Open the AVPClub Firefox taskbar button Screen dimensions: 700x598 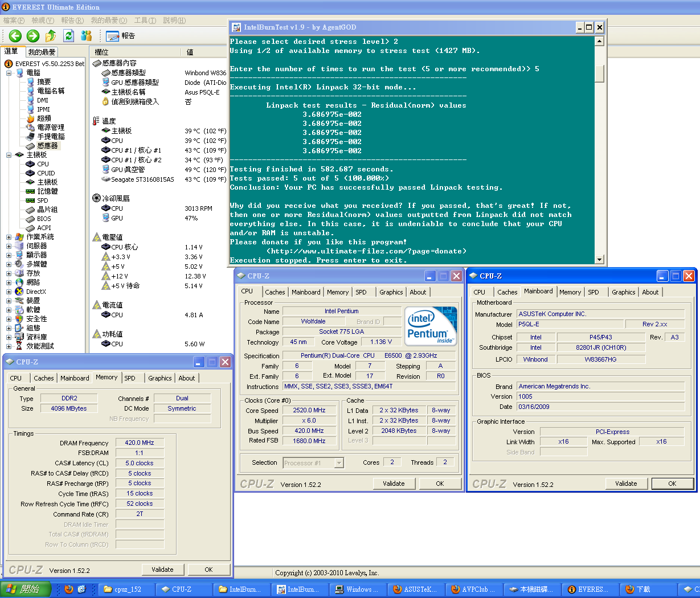point(473,589)
